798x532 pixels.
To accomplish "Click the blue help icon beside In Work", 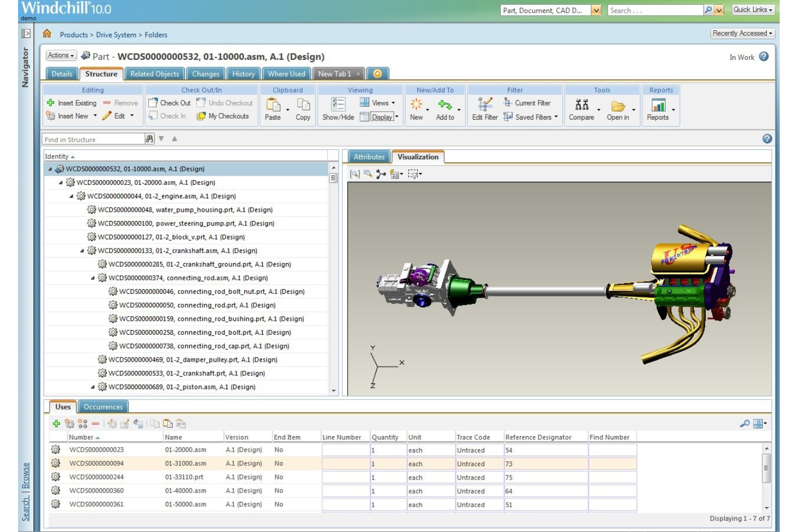I will tap(764, 57).
